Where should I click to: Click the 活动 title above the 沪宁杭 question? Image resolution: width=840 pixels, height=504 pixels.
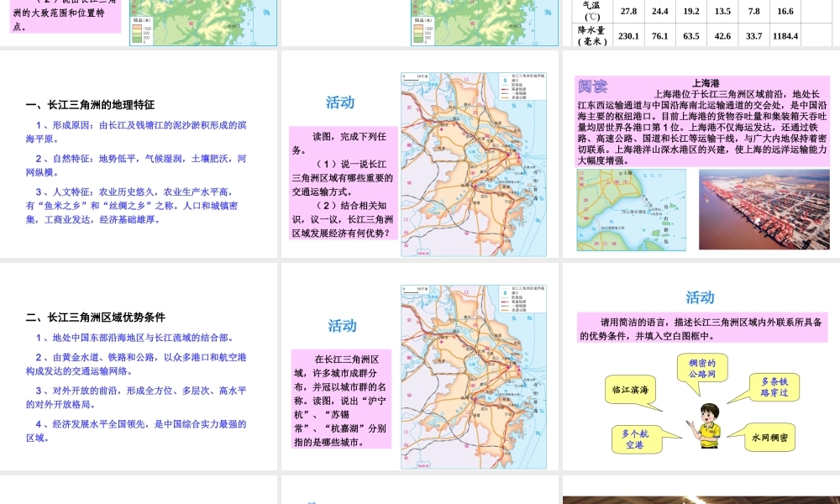[343, 326]
